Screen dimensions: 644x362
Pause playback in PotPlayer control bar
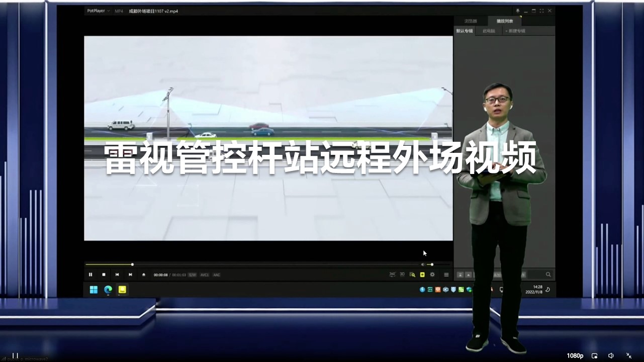(90, 275)
